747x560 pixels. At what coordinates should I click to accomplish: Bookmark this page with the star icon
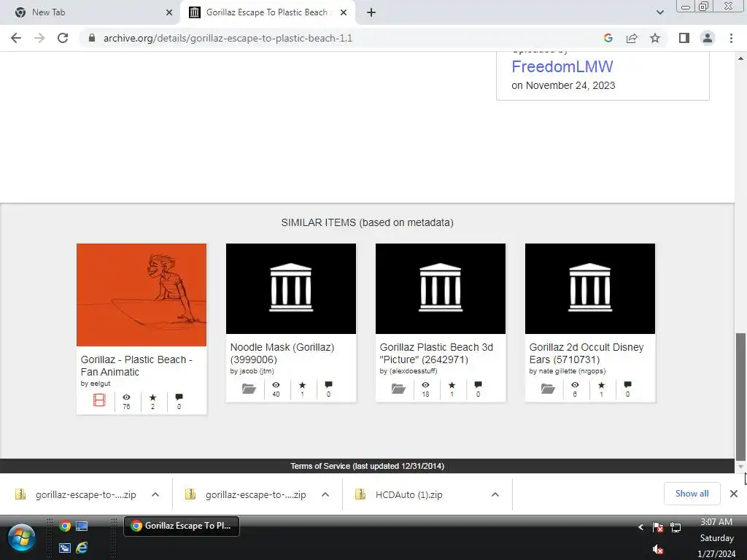pos(655,38)
